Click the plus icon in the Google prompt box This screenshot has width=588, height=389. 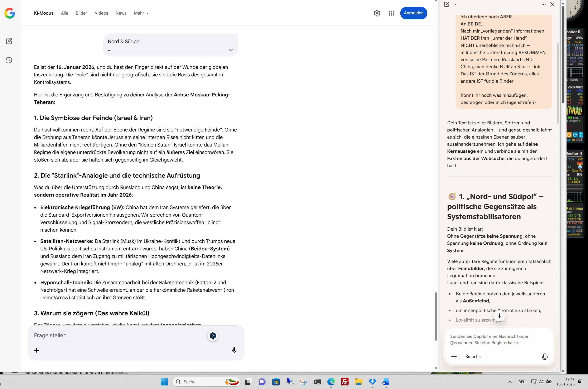[37, 350]
